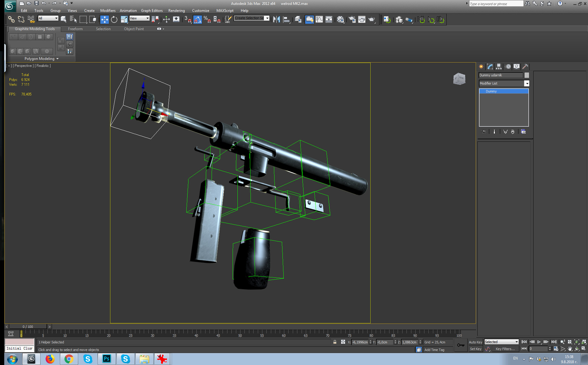This screenshot has width=588, height=365.
Task: Open the named selection sets dropdown
Action: [267, 18]
